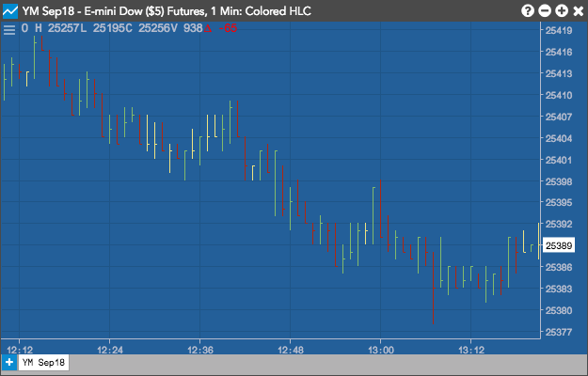This screenshot has width=588, height=376.
Task: Add new tab with plus icon
Action: pos(9,363)
